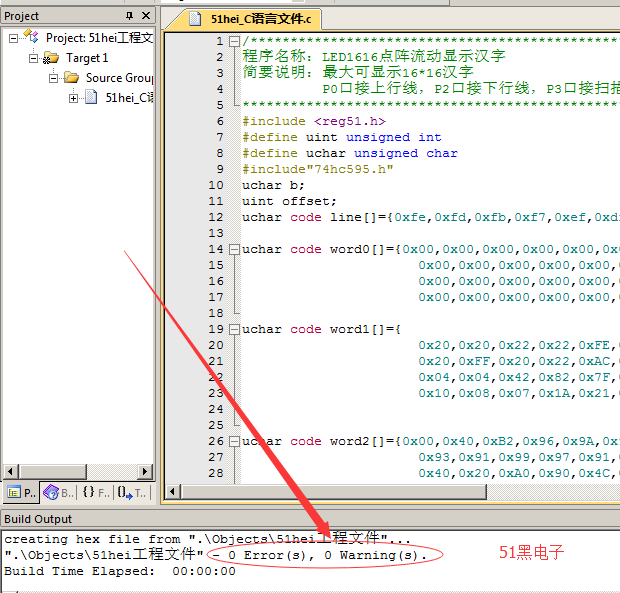Collapse the Source Group tree node
Image resolution: width=620 pixels, height=593 pixels.
tap(53, 78)
